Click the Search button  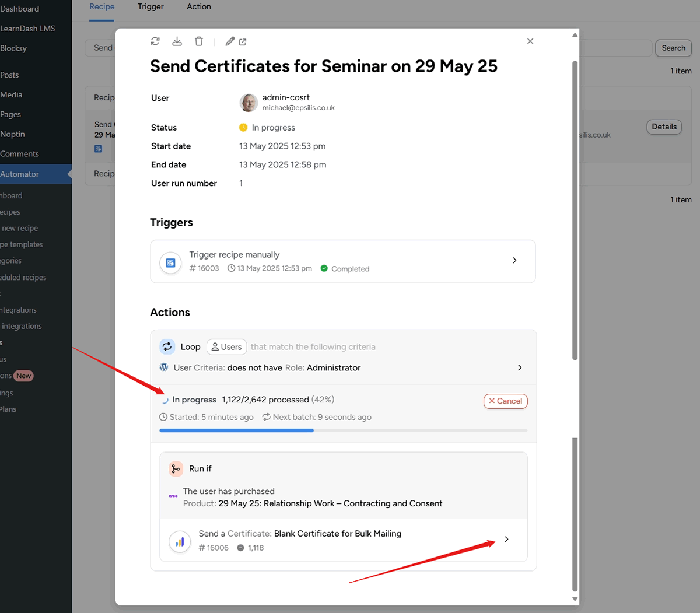(x=673, y=48)
